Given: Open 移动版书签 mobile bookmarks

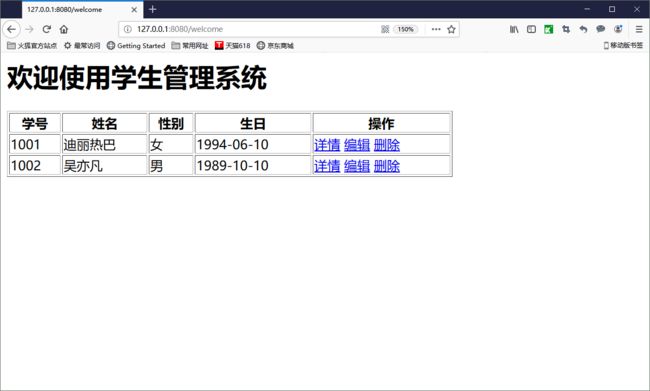Looking at the screenshot, I should click(623, 45).
